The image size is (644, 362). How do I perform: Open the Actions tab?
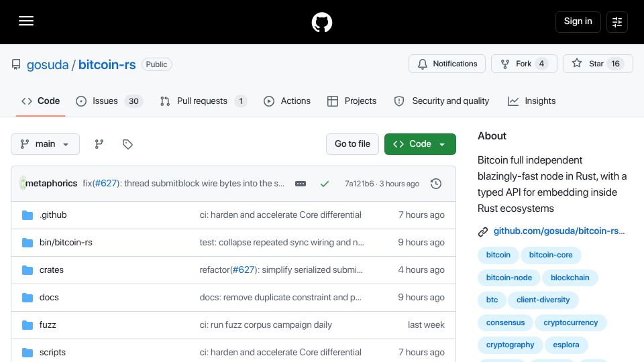[x=286, y=101]
